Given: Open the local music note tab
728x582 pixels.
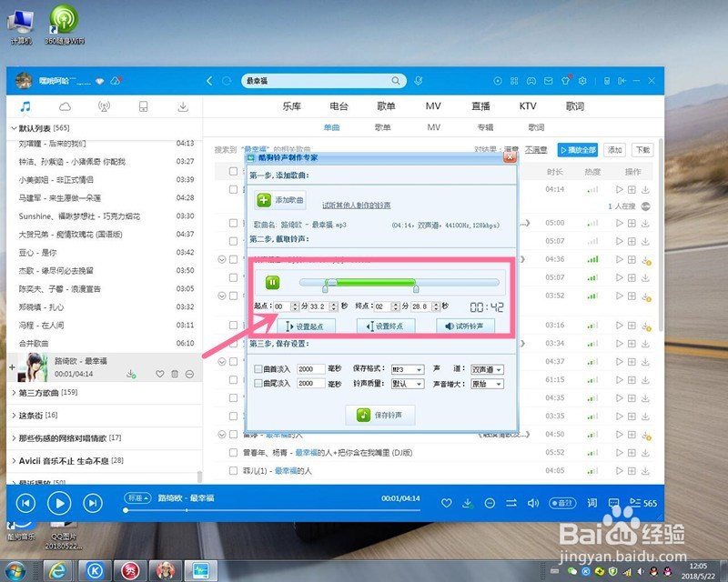Looking at the screenshot, I should [x=25, y=106].
